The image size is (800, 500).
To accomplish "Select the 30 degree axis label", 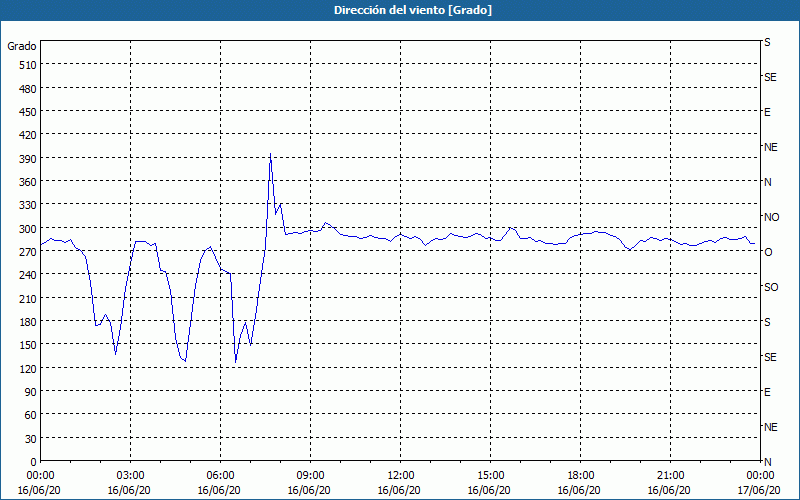I will tap(31, 439).
